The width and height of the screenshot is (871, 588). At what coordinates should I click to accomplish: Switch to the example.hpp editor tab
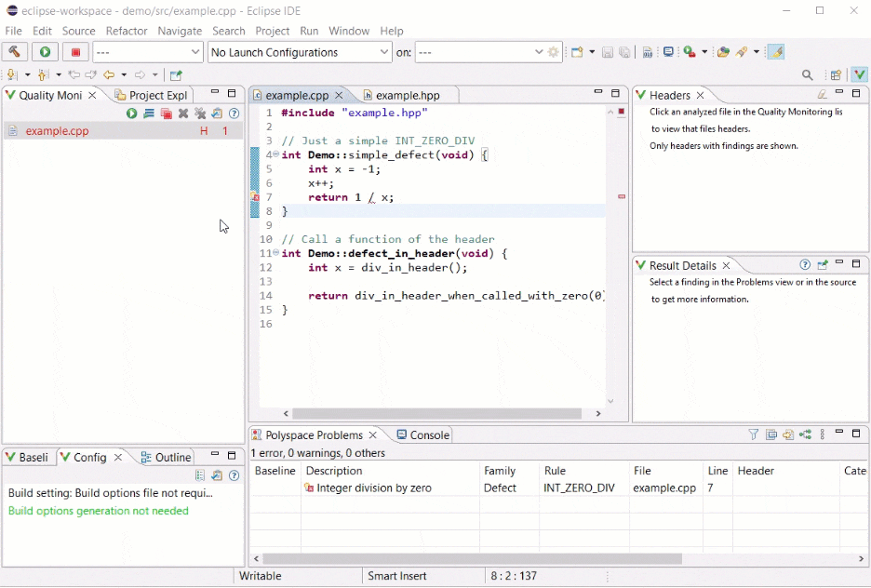click(409, 94)
